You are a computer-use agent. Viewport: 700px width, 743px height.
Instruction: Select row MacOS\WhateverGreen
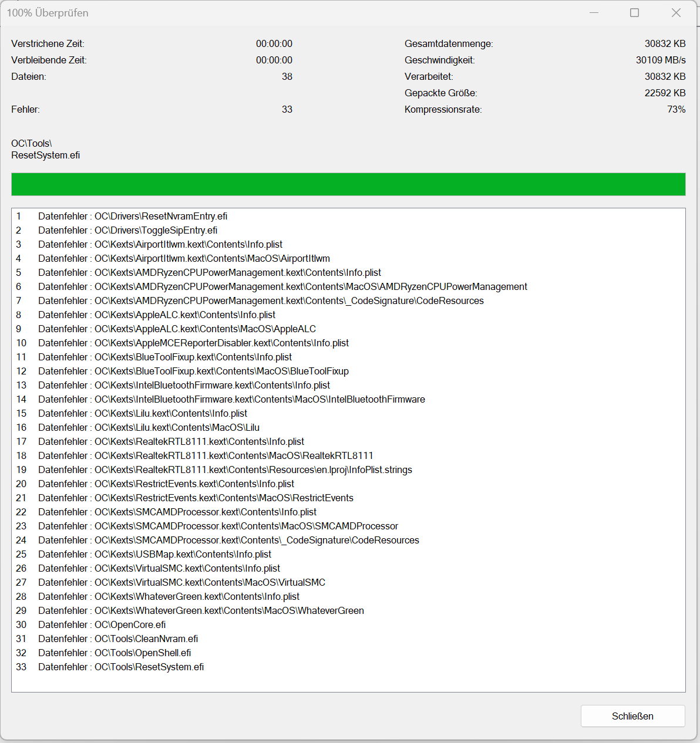click(348, 610)
